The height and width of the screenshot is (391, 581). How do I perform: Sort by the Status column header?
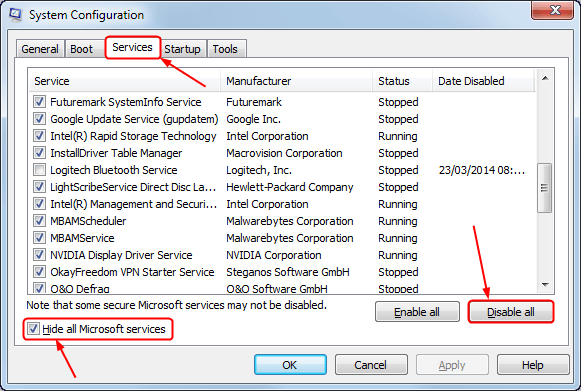click(x=402, y=81)
